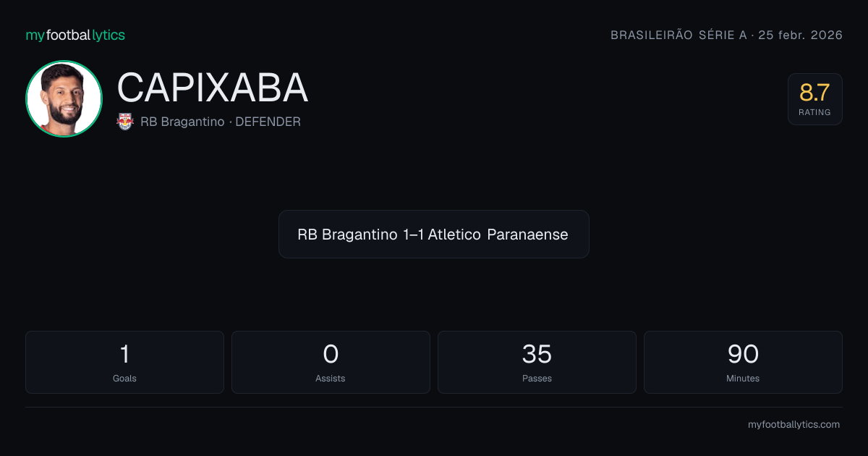Open Capixaba's player photo

point(64,98)
